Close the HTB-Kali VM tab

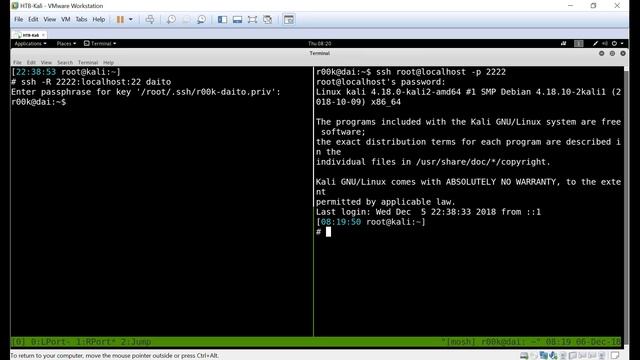[x=43, y=35]
